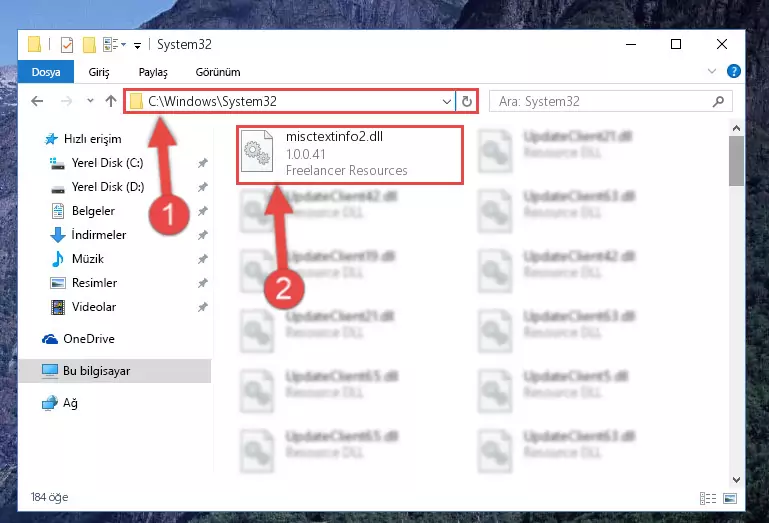Select the misctextinfo2.dll file name
Viewport: 769px width, 523px height.
point(334,136)
